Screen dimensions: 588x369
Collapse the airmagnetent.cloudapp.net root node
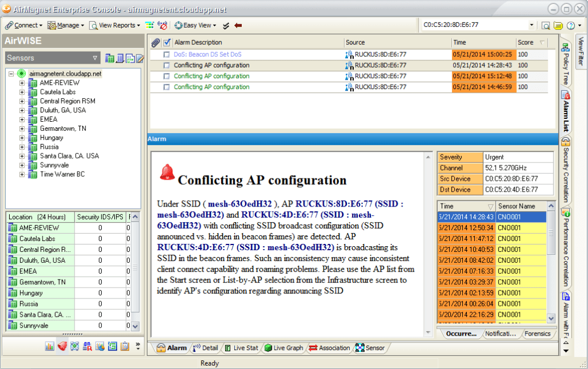click(11, 74)
